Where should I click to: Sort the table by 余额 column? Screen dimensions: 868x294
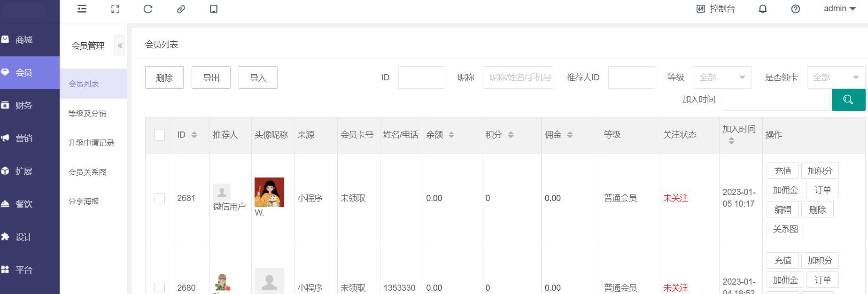[x=451, y=135]
